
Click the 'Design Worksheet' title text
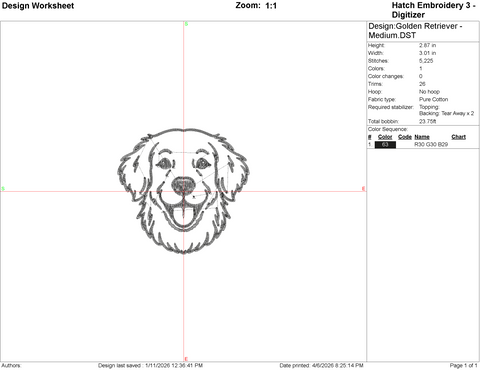38,6
